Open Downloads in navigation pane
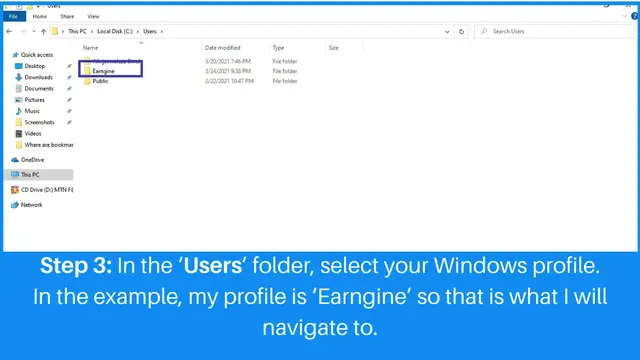The width and height of the screenshot is (640, 360). coord(38,77)
